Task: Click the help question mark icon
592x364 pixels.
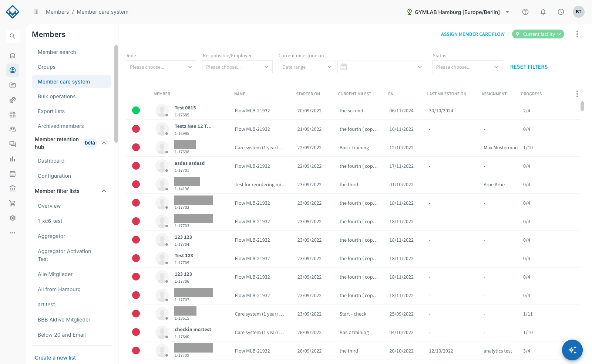Action: [x=525, y=12]
